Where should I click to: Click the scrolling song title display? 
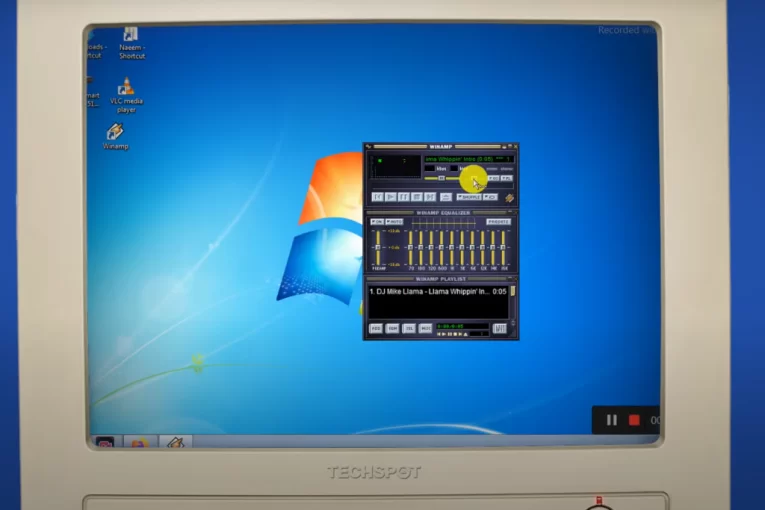[467, 159]
